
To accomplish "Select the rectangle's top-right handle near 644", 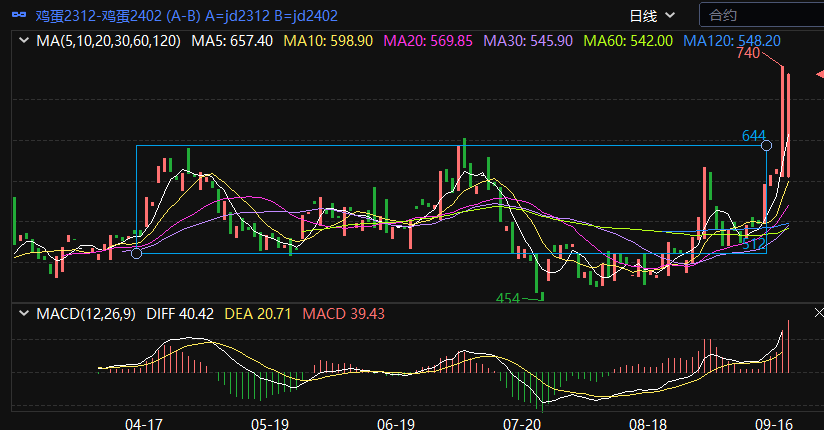I will [x=767, y=146].
